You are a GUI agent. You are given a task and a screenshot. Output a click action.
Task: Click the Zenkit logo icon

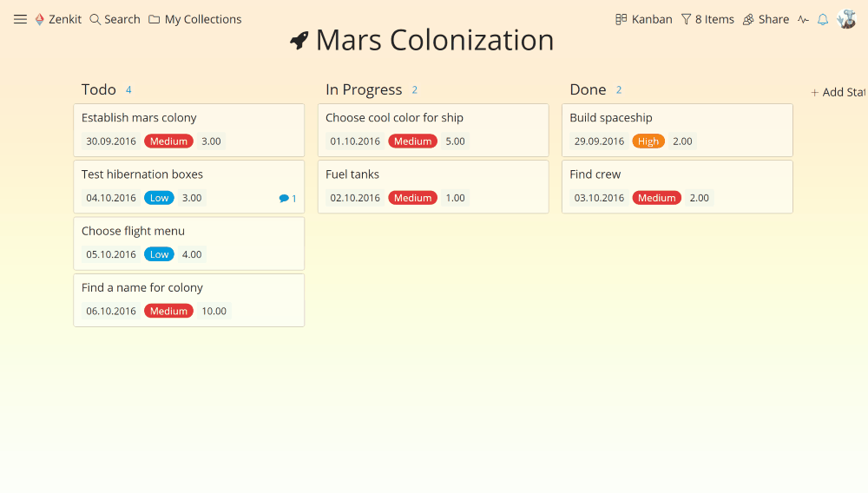(39, 19)
